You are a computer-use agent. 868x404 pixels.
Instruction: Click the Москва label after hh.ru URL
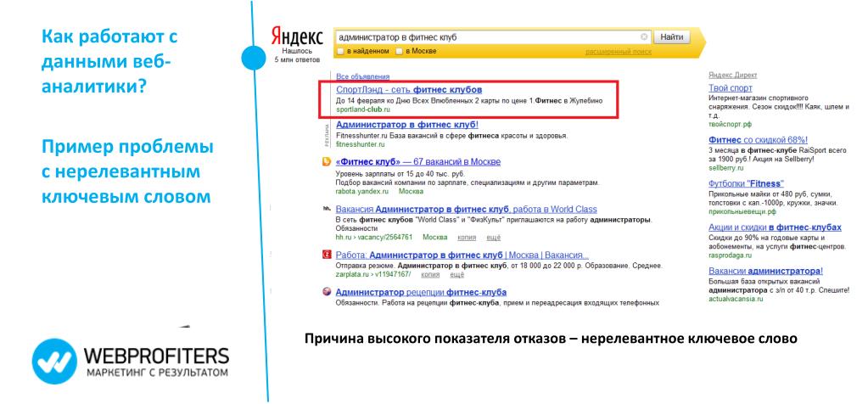coord(434,238)
